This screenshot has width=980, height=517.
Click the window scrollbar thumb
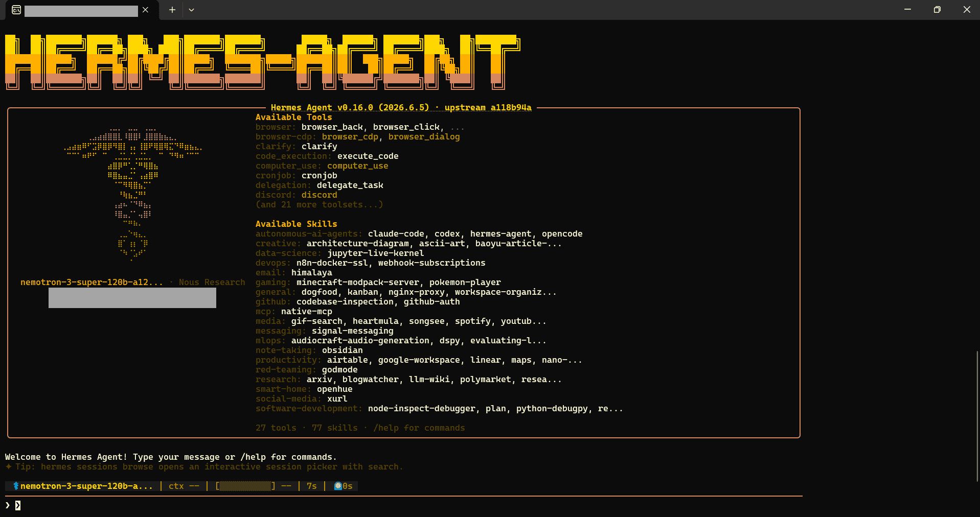977,416
